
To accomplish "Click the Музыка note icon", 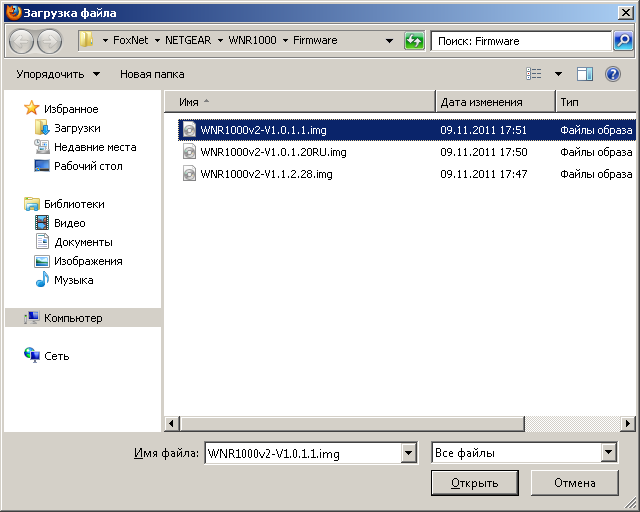I will point(42,280).
